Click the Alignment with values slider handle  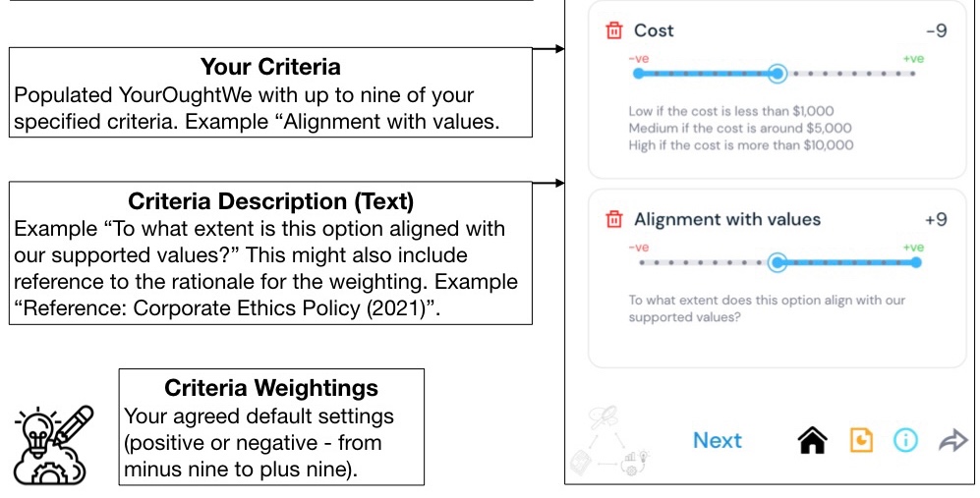[777, 262]
